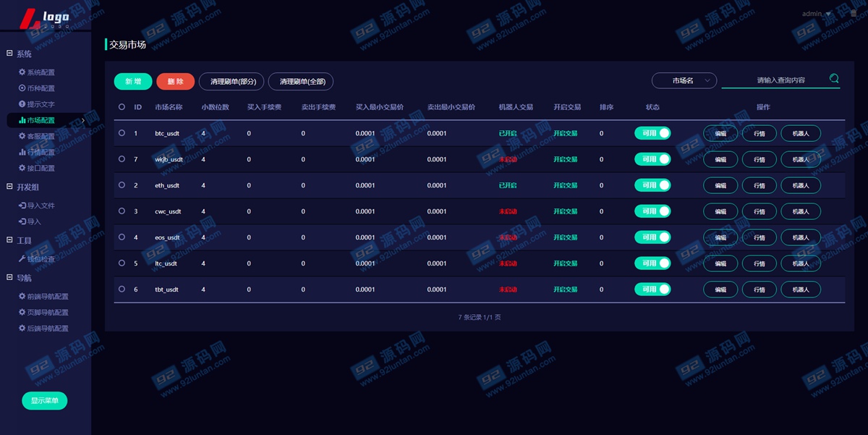Click the red 删除 button
This screenshot has width=868, height=435.
point(175,82)
